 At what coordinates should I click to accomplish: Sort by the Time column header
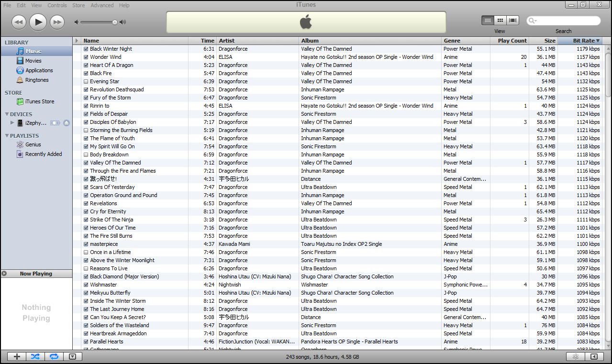[202, 41]
